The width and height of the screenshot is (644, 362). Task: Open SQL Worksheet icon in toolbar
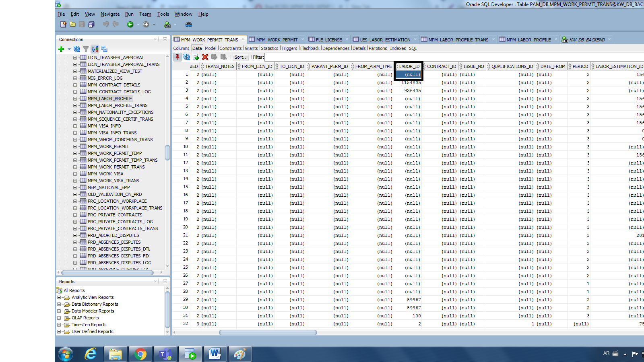(x=167, y=25)
